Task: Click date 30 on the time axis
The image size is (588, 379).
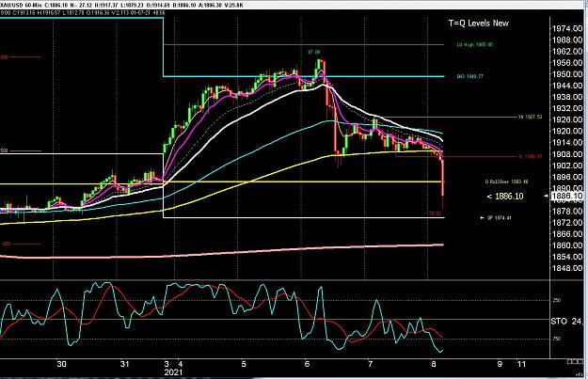Action: click(x=61, y=364)
